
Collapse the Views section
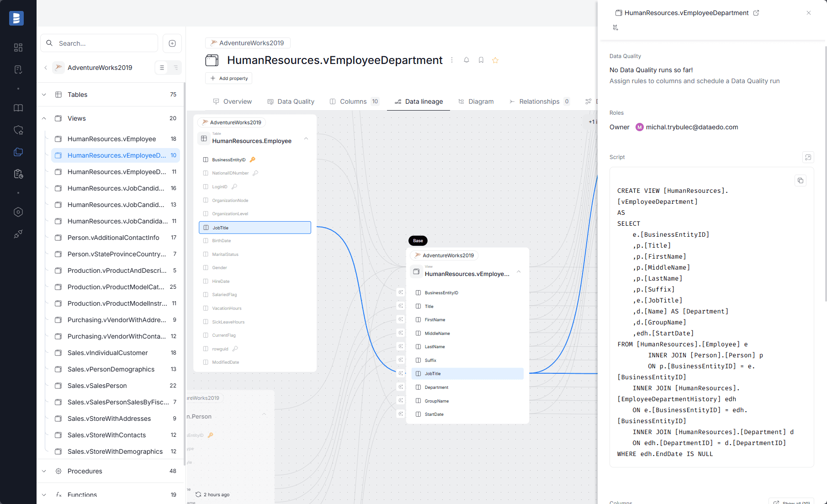tap(44, 118)
